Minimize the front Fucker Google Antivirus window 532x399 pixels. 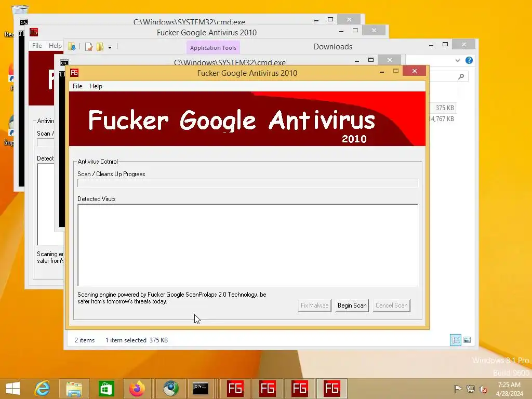coord(382,72)
